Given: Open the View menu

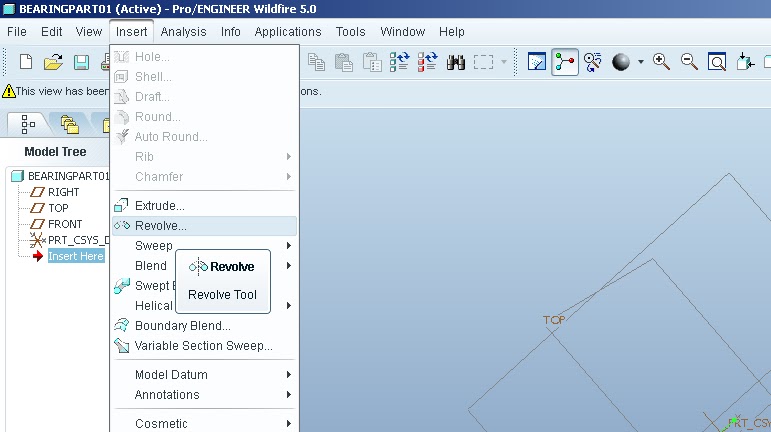Looking at the screenshot, I should coord(89,32).
